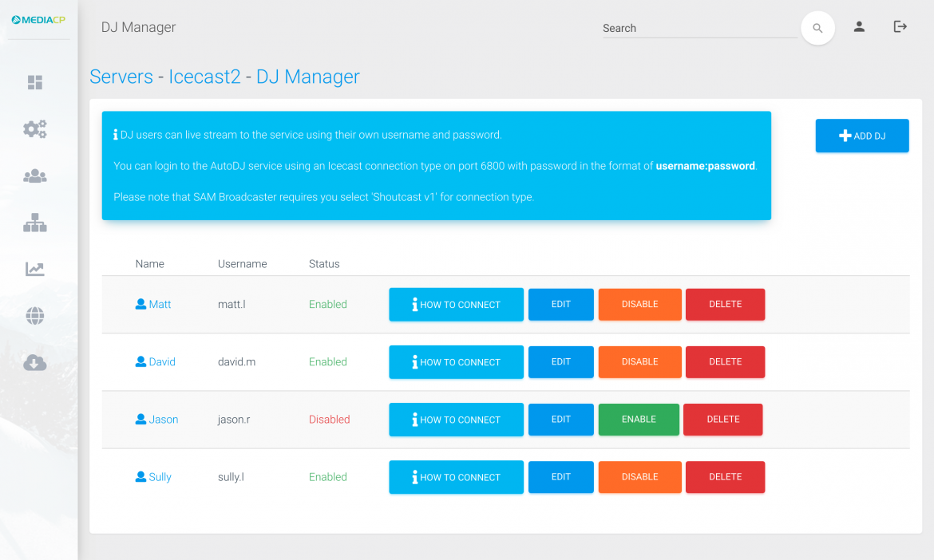
Task: Click How To Connect for David
Action: pos(456,362)
